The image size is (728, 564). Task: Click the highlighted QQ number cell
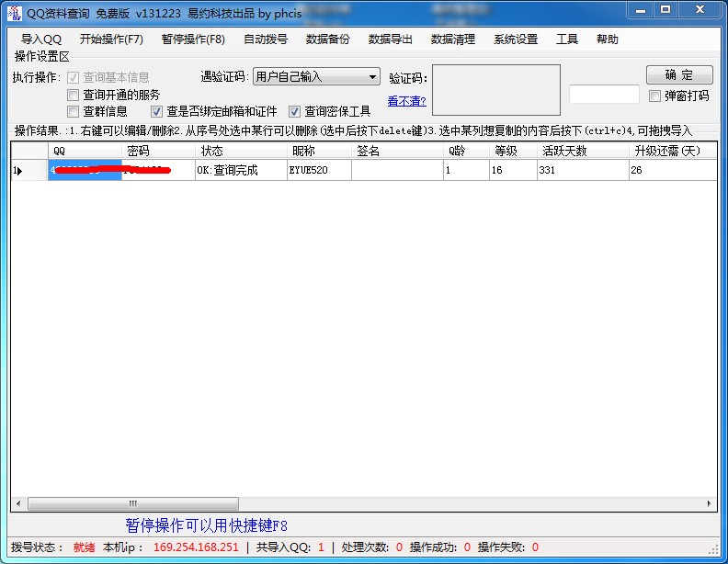coord(85,170)
